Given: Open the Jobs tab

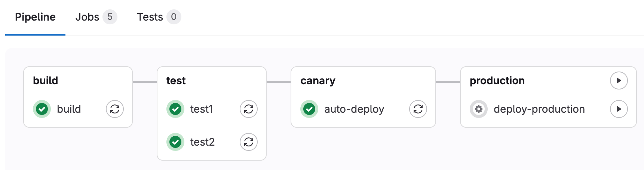Looking at the screenshot, I should click(87, 17).
